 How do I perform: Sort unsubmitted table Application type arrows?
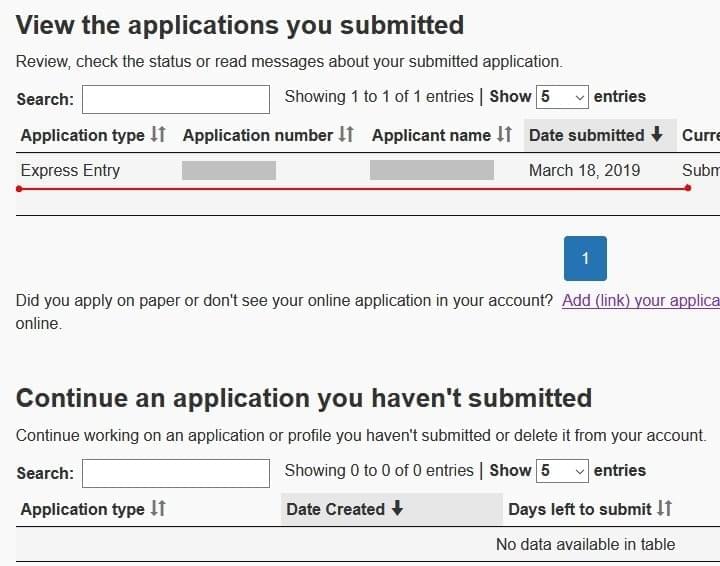158,509
